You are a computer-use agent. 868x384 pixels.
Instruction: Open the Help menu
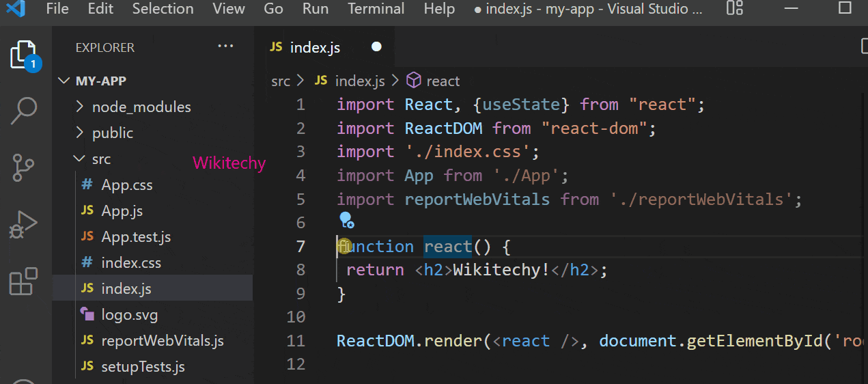point(439,9)
